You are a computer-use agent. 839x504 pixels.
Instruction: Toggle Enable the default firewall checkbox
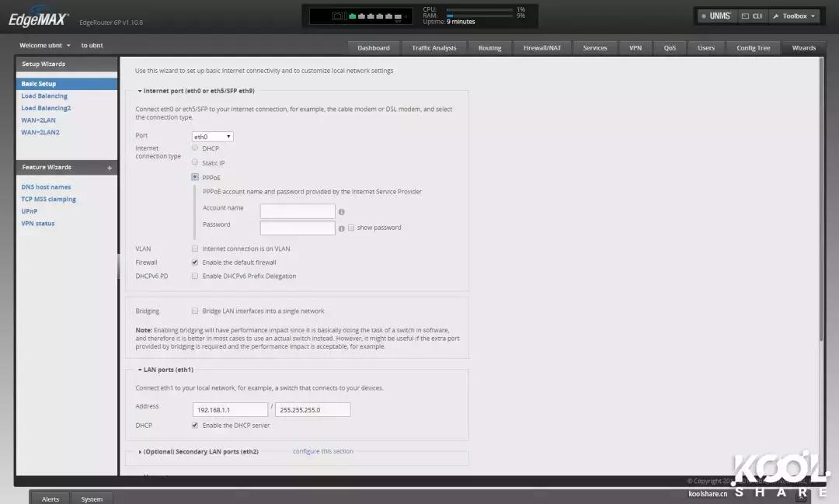click(195, 262)
